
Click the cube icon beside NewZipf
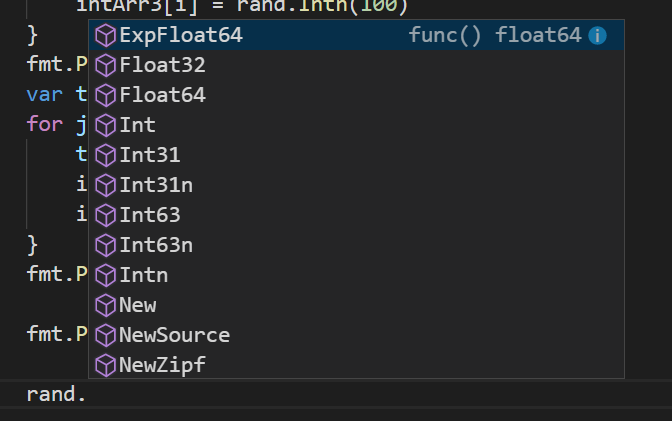[x=105, y=365]
